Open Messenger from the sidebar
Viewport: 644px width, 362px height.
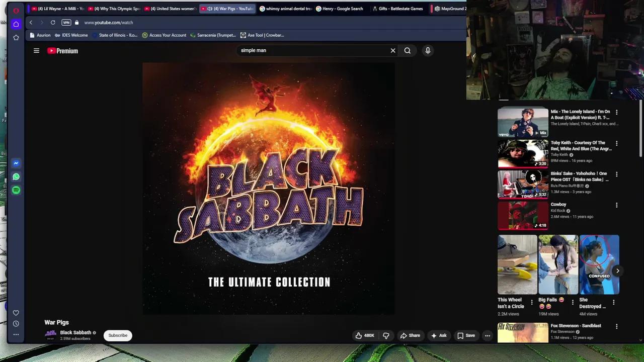(x=16, y=163)
